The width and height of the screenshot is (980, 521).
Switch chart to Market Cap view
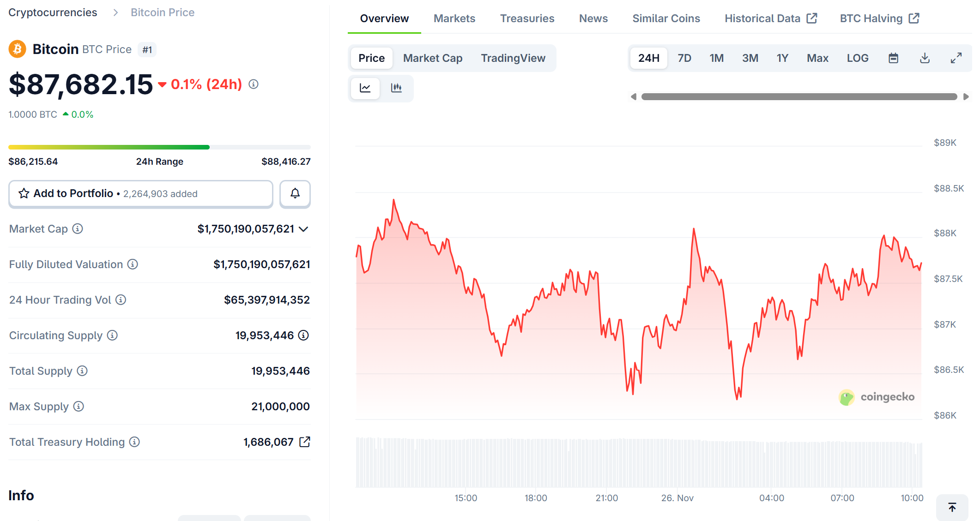point(433,58)
